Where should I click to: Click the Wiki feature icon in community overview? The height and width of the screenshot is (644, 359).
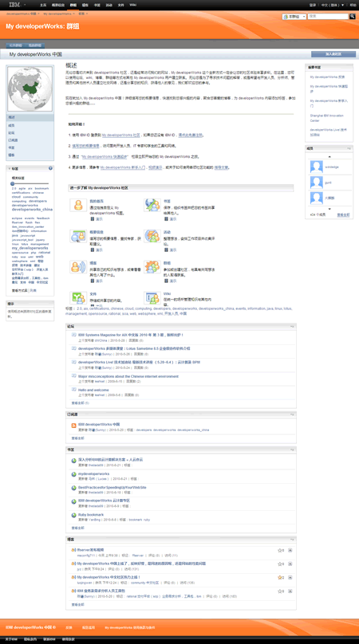tap(152, 298)
